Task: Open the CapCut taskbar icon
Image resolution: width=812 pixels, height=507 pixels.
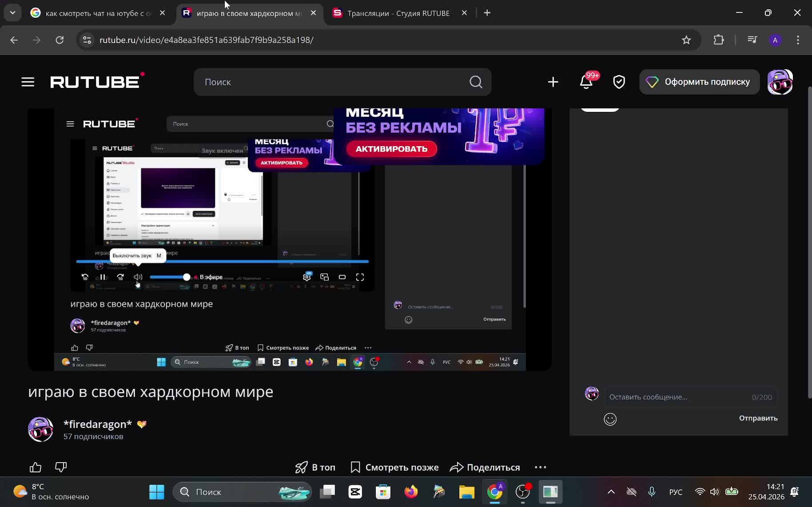Action: click(355, 492)
